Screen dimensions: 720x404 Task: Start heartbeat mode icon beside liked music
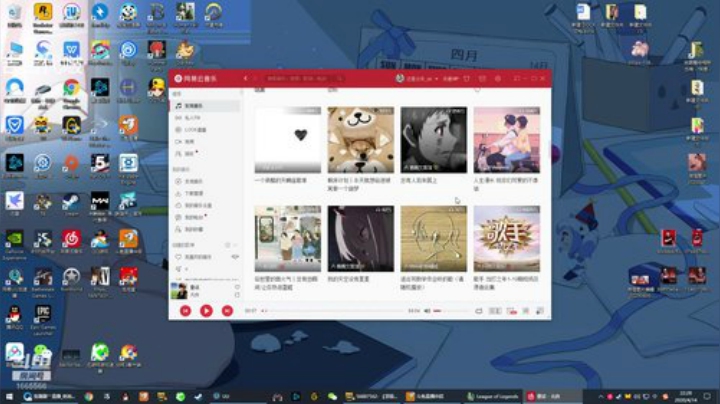[x=235, y=257]
